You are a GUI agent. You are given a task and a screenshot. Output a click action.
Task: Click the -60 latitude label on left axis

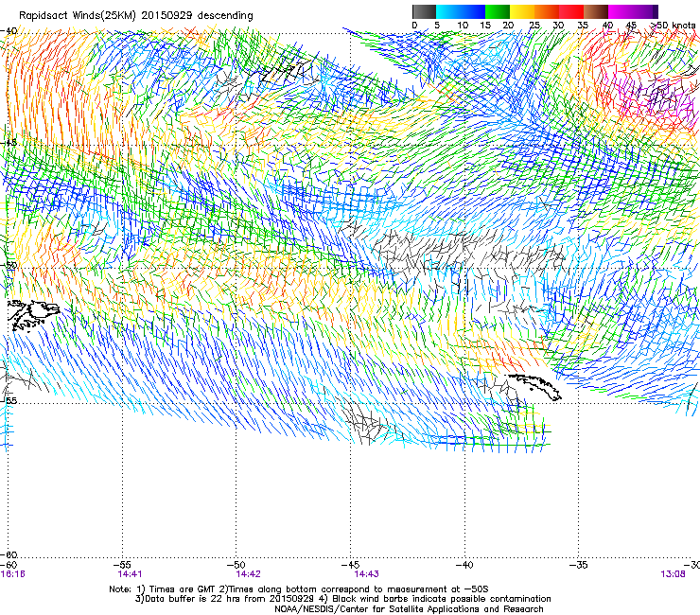pos(9,554)
